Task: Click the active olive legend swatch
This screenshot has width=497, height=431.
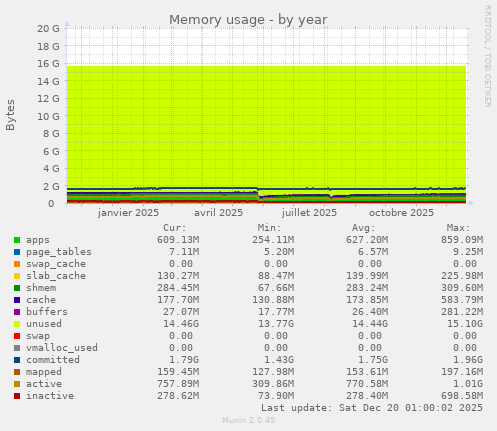Action: coord(17,384)
